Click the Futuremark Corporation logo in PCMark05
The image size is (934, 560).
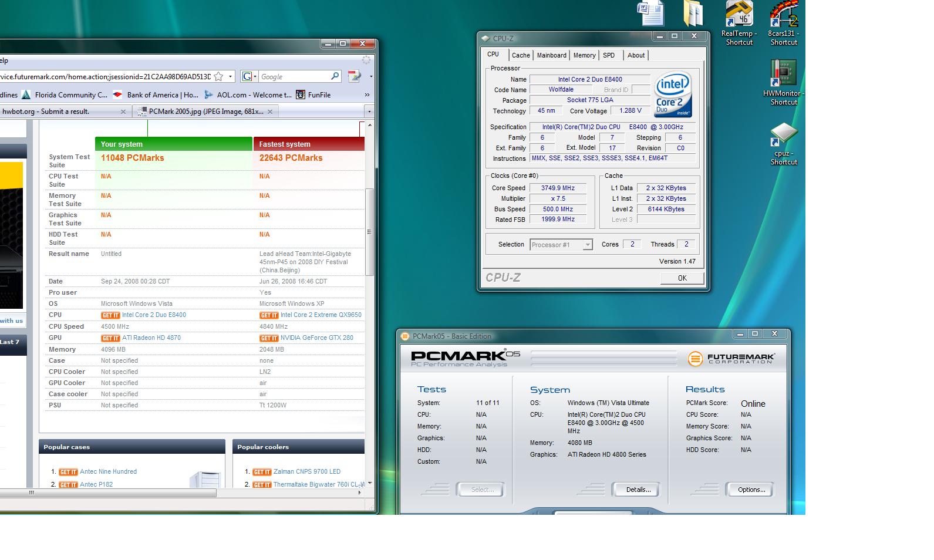coord(731,358)
